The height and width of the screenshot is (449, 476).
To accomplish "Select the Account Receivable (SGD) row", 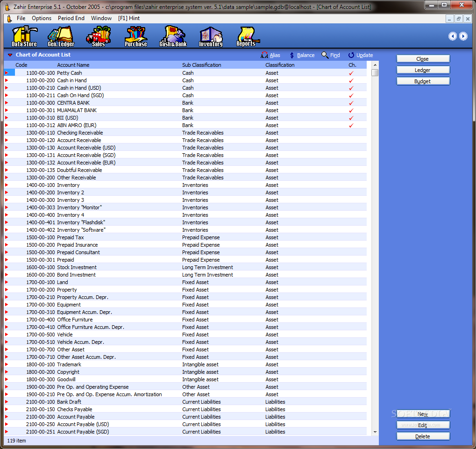I will pyautogui.click(x=185, y=155).
